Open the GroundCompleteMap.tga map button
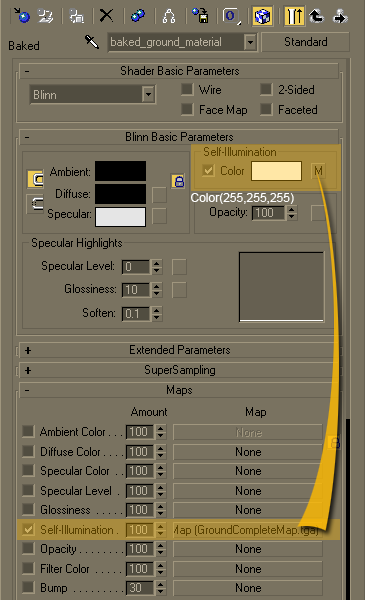 (248, 530)
